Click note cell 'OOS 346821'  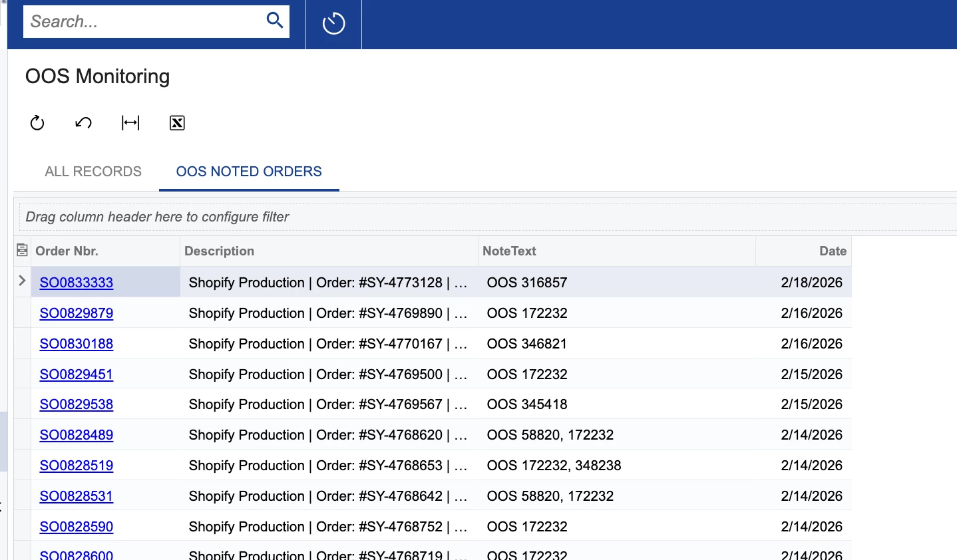617,344
